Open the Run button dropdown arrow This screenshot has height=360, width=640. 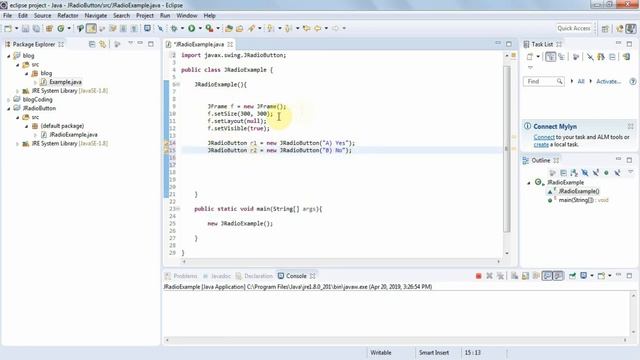[x=200, y=28]
